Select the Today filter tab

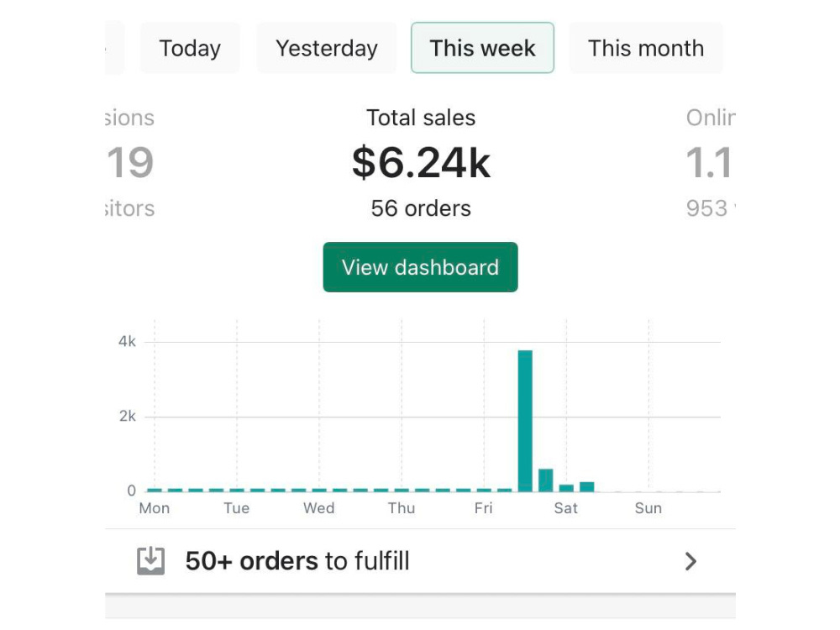[190, 48]
